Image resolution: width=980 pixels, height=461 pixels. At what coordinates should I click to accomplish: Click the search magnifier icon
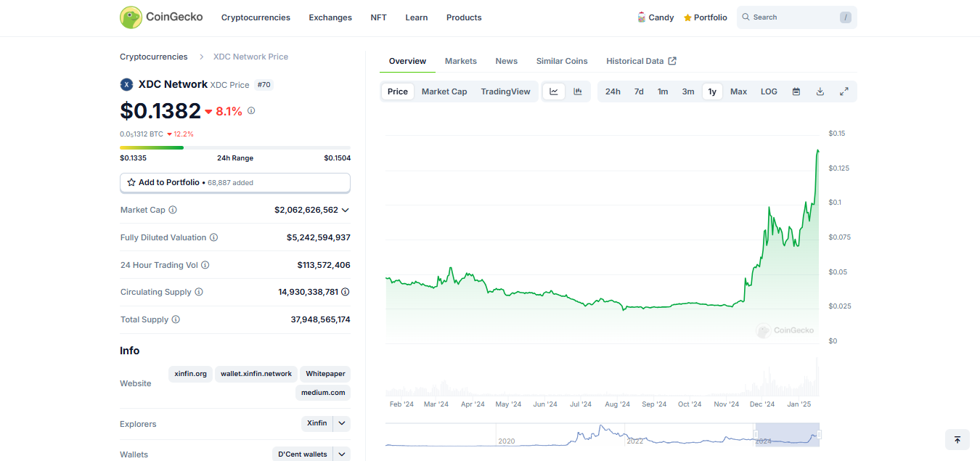[746, 17]
